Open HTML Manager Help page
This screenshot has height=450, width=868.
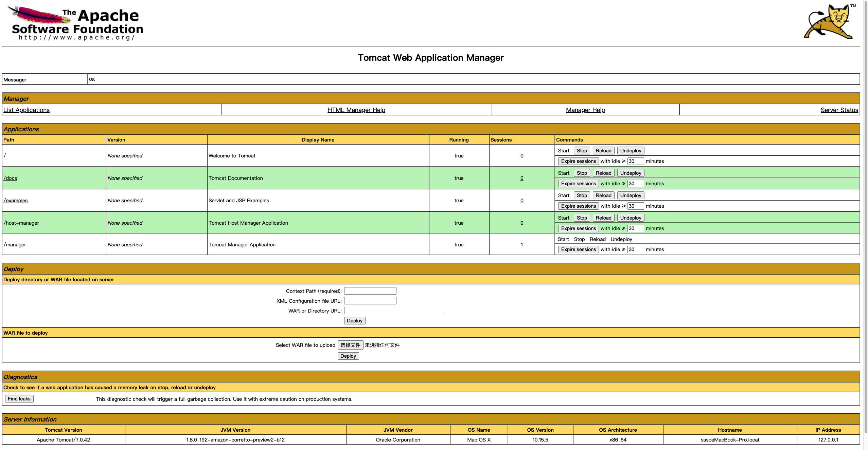click(x=356, y=110)
